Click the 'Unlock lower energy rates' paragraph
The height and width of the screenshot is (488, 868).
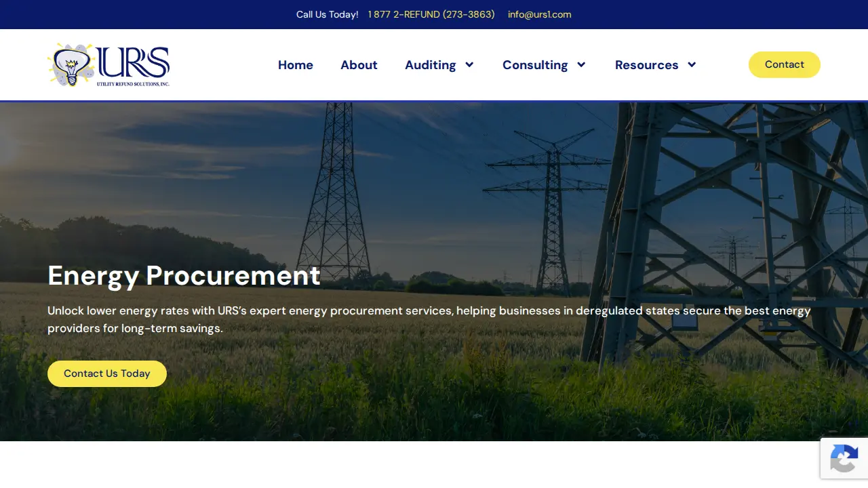(x=429, y=319)
